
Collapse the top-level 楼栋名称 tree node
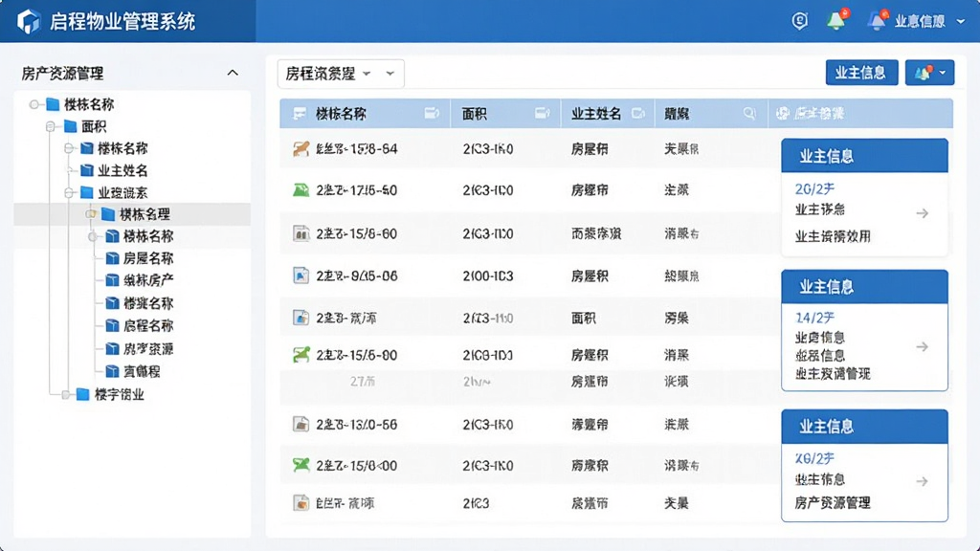(x=34, y=104)
